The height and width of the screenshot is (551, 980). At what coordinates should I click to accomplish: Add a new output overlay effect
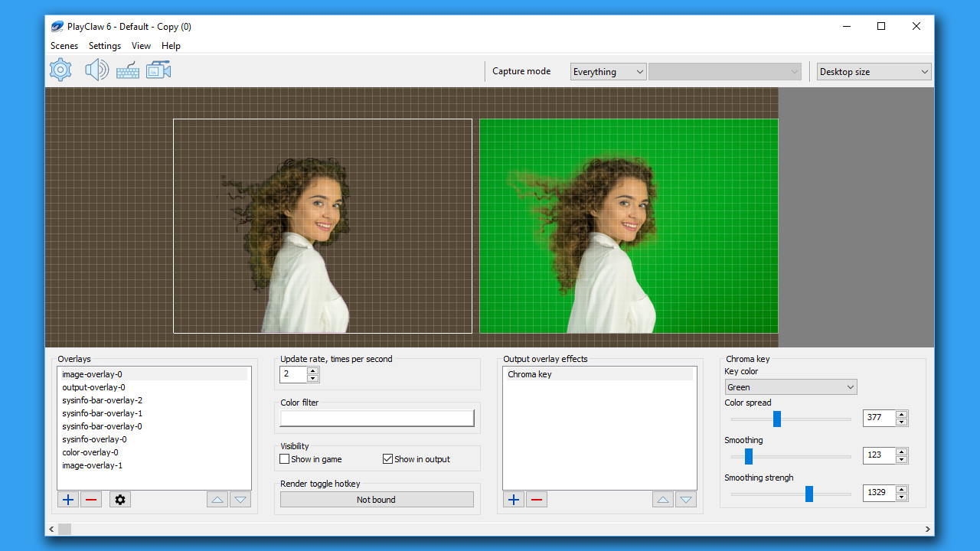513,499
